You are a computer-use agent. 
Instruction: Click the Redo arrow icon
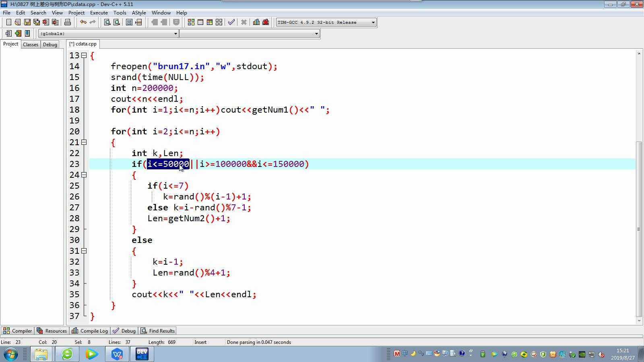(92, 22)
